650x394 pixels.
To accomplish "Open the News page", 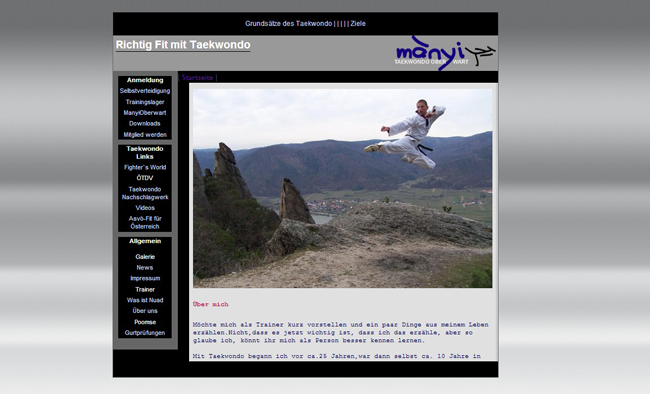I will [145, 268].
